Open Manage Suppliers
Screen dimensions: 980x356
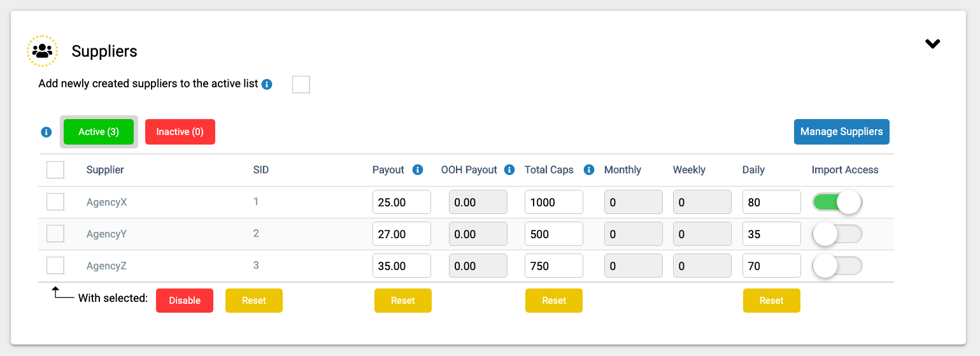pyautogui.click(x=842, y=132)
